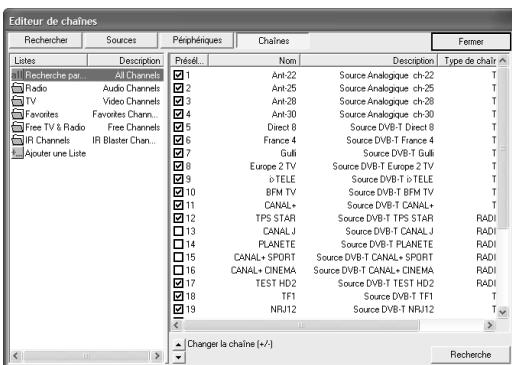
Task: Click 'Video Channels' list description
Action: click(x=131, y=101)
